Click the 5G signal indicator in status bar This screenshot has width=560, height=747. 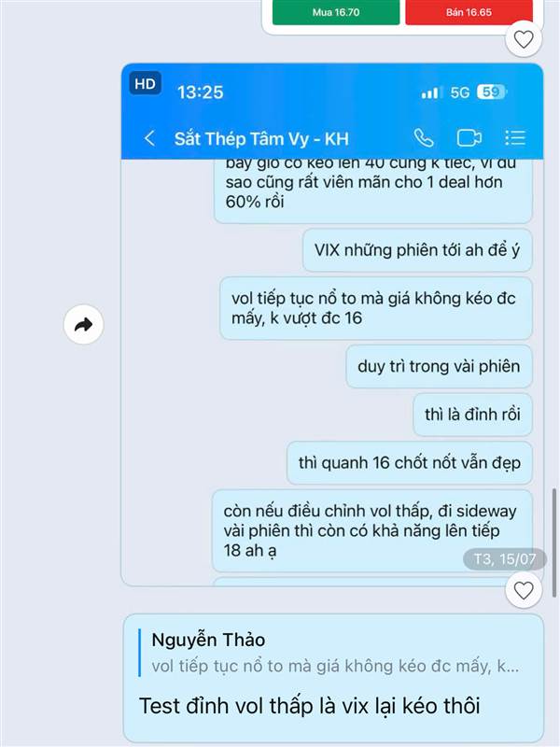[460, 92]
